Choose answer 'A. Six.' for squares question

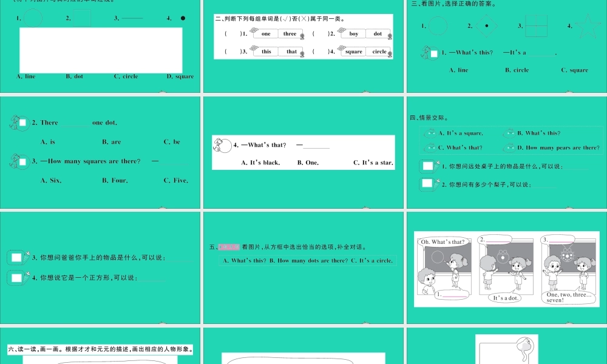(x=51, y=181)
